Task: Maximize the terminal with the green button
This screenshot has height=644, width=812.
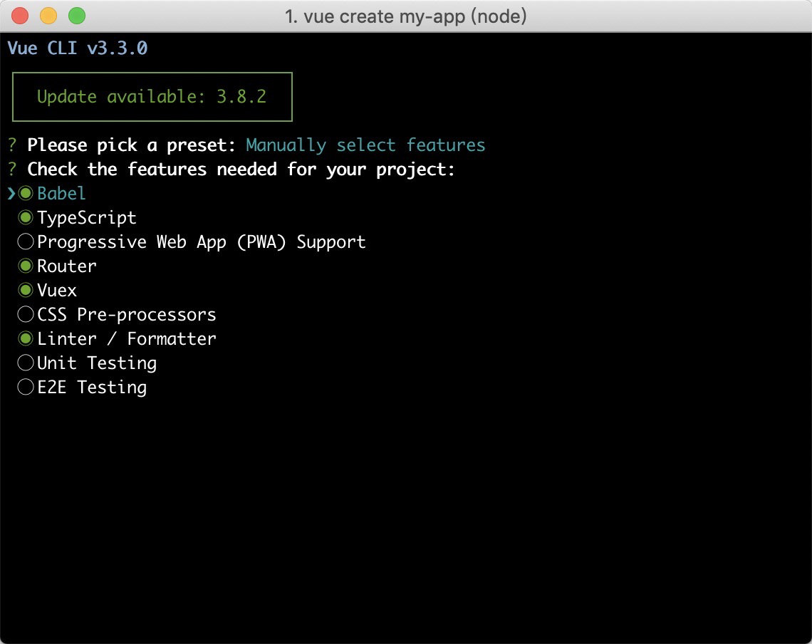Action: pyautogui.click(x=76, y=15)
